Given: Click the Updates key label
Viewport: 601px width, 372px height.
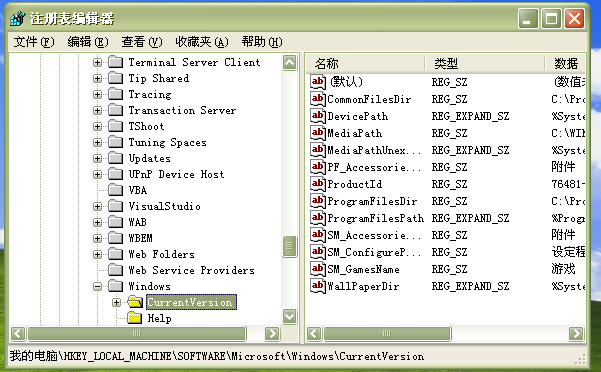Looking at the screenshot, I should pyautogui.click(x=149, y=158).
